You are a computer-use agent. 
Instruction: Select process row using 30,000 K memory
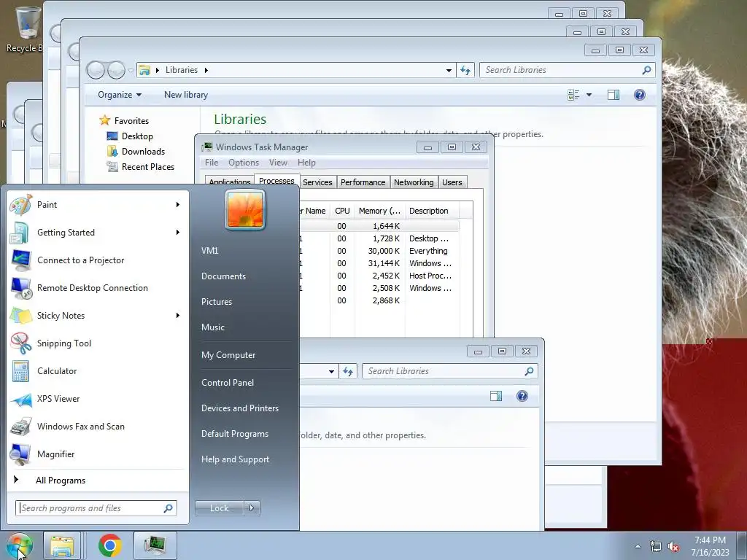379,251
